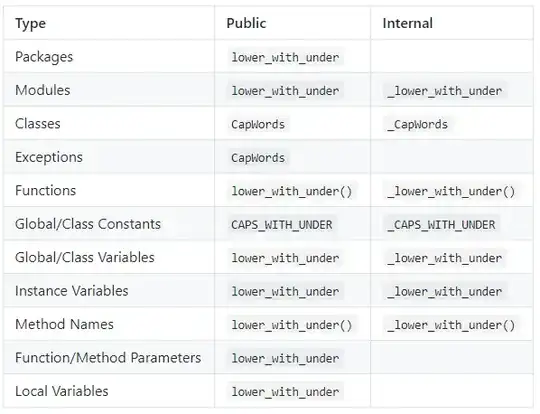Screen dimensions: 540x414
Task: Click the Method Names label
Action: coord(64,324)
